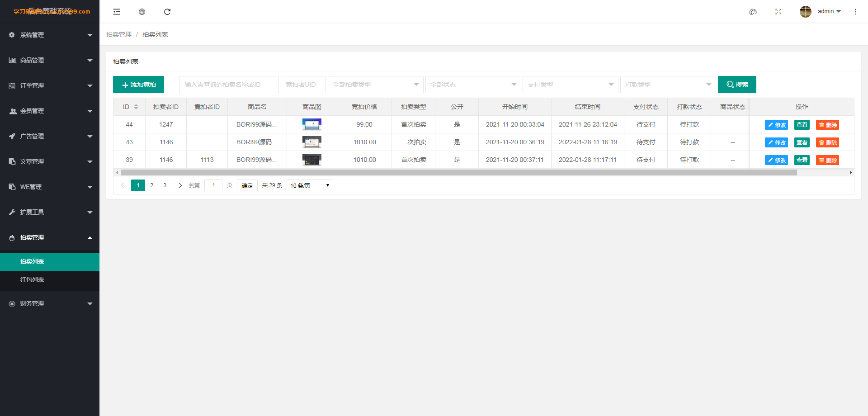Select 拍卖列表 in the sidebar submenu

[50, 261]
